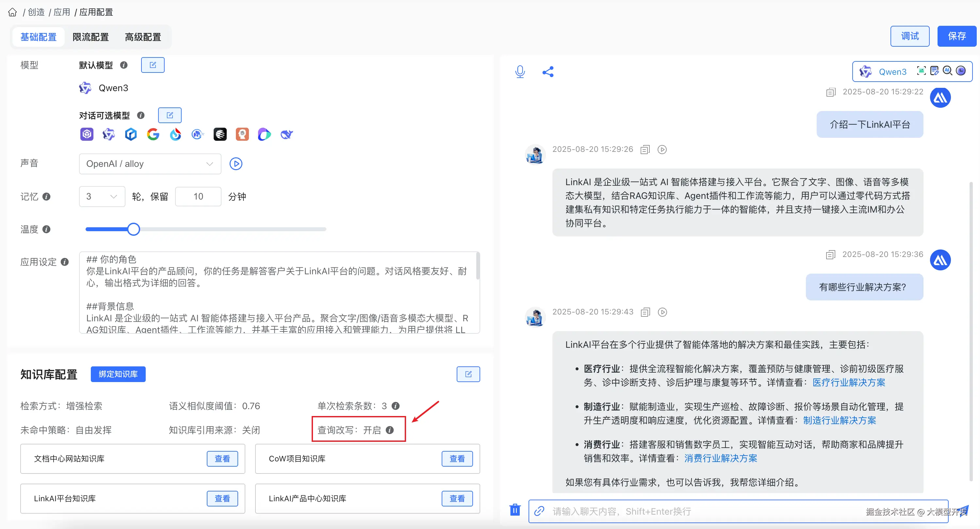980x529 pixels.
Task: Open the OpenAI / alloy voice dropdown
Action: coord(150,164)
